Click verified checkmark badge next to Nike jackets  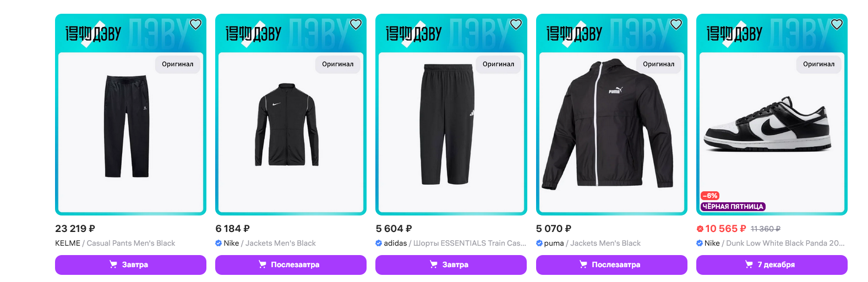click(219, 243)
